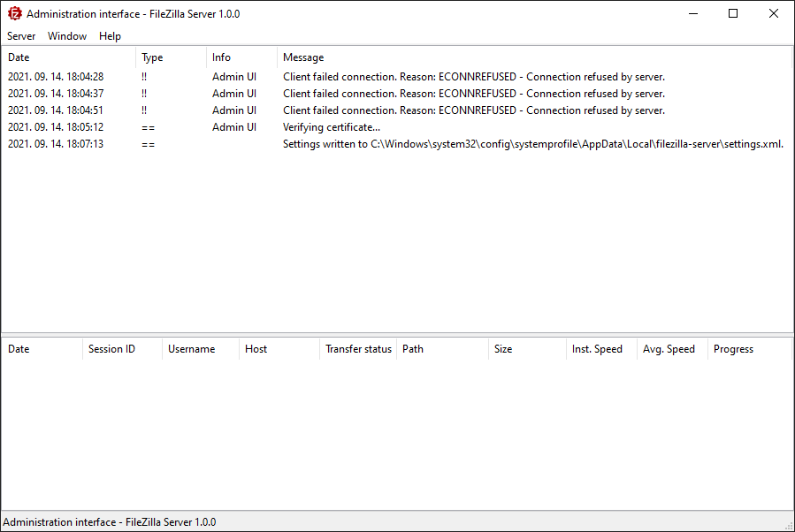Click == type marker on 18:05:12 row
The image size is (795, 532).
[148, 127]
